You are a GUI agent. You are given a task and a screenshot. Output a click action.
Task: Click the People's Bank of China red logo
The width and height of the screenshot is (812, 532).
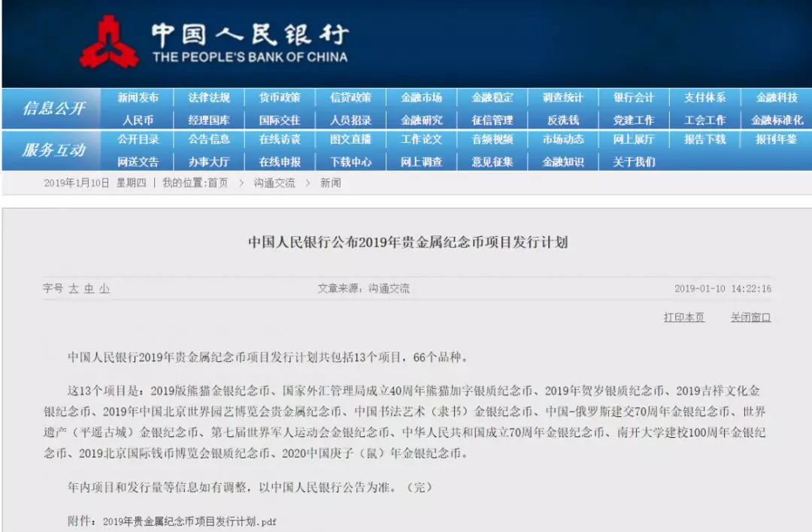tap(109, 41)
